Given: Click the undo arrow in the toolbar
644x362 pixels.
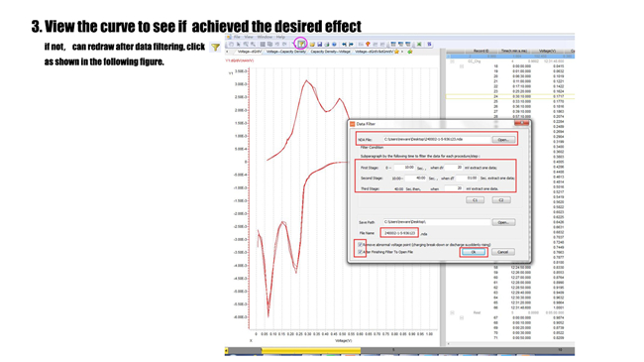Looking at the screenshot, I should (277, 44).
